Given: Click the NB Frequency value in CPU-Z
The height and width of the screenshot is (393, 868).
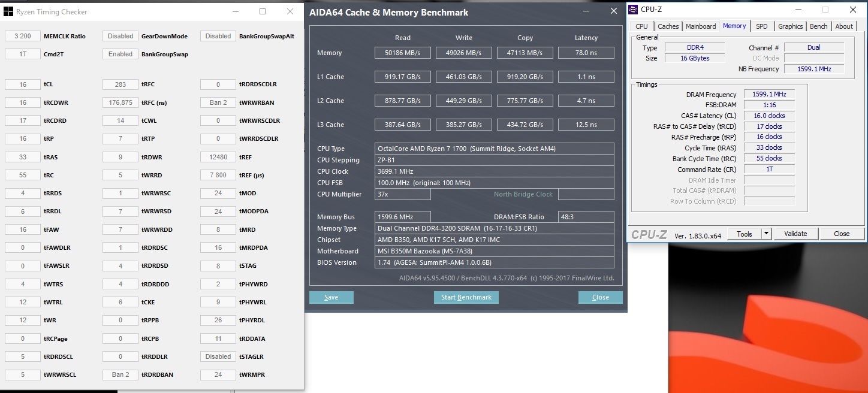Looking at the screenshot, I should tap(814, 69).
